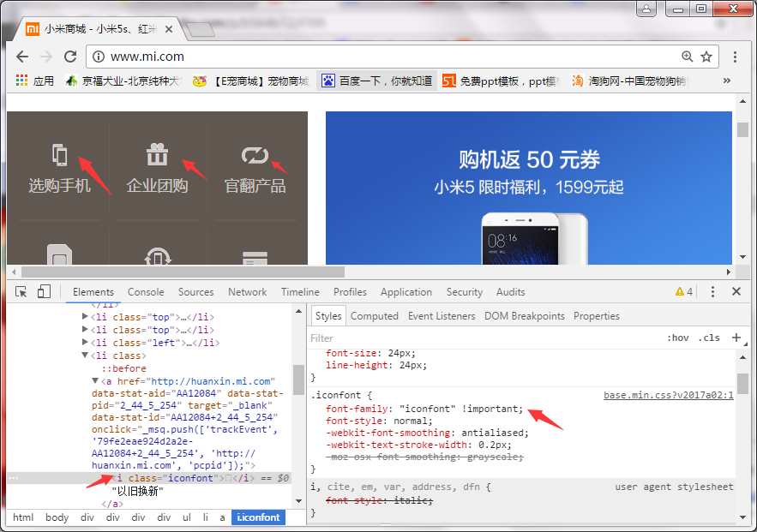
Task: Toggle the .cls class editor
Action: point(709,338)
